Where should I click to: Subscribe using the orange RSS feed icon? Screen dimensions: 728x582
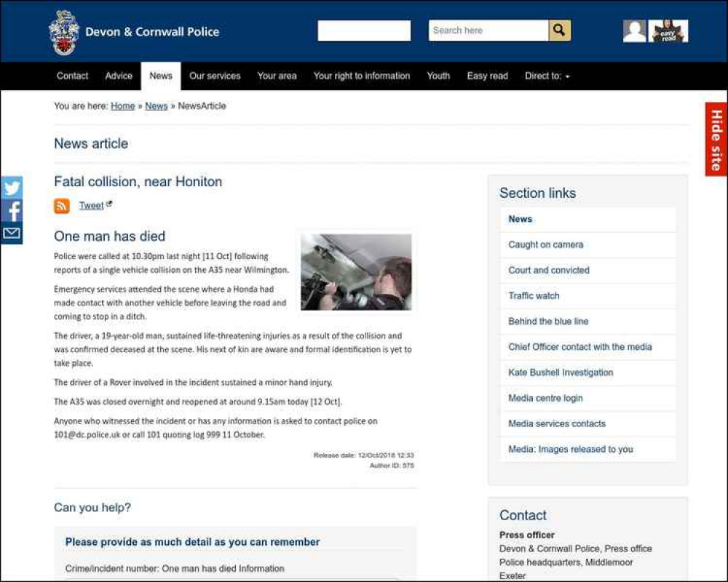pos(62,206)
